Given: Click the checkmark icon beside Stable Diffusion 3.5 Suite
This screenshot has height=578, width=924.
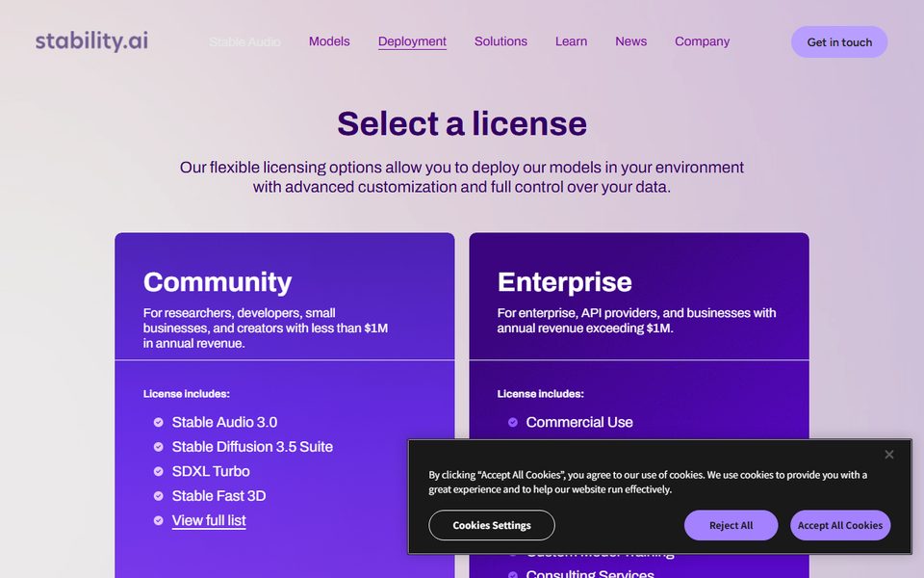Looking at the screenshot, I should [x=159, y=447].
